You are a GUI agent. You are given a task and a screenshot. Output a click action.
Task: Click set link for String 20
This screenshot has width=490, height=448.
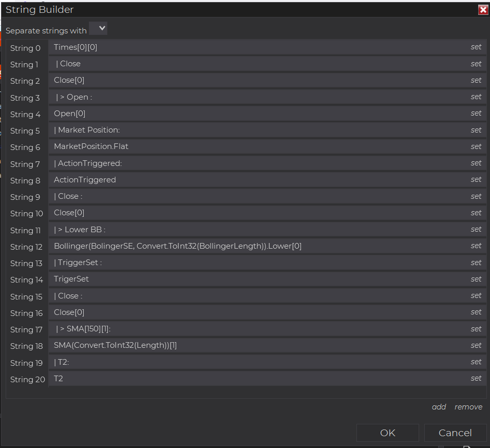click(476, 378)
